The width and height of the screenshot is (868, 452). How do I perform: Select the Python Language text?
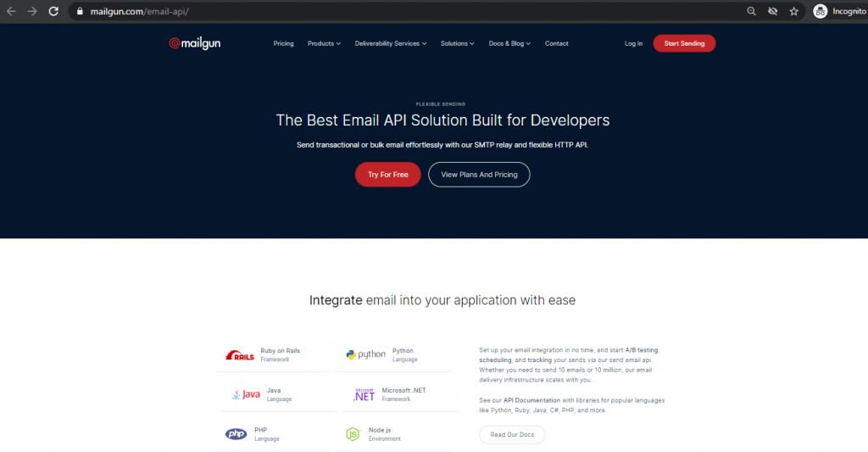coord(404,355)
